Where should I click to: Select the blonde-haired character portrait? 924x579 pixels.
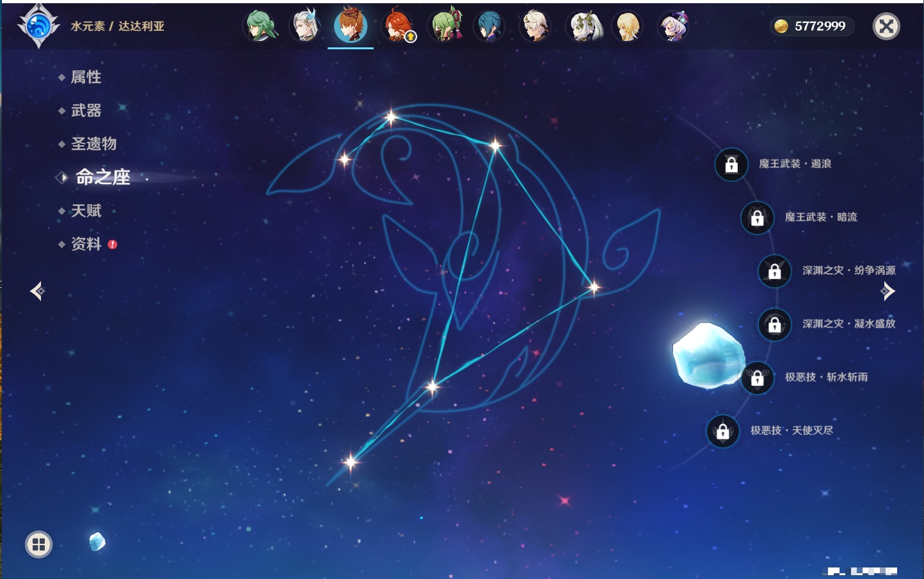[628, 26]
